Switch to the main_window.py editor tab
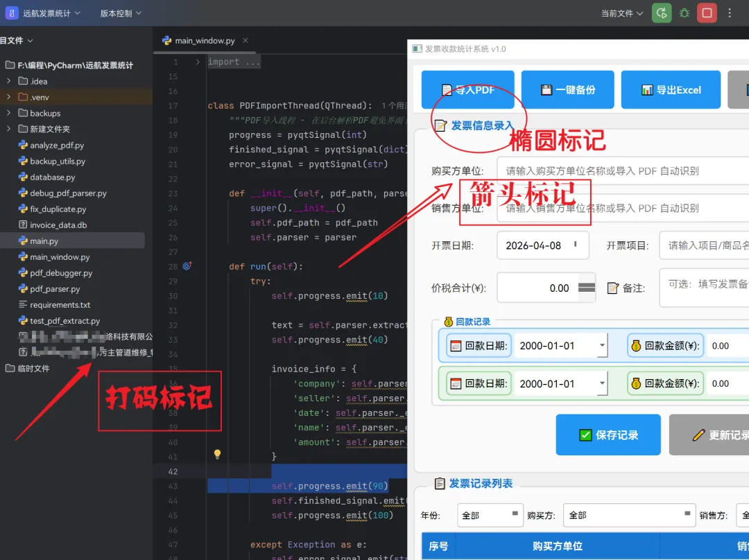 pyautogui.click(x=205, y=41)
